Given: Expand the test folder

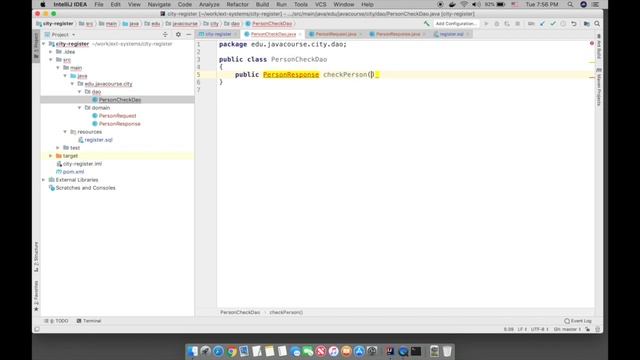Looking at the screenshot, I should pos(58,148).
